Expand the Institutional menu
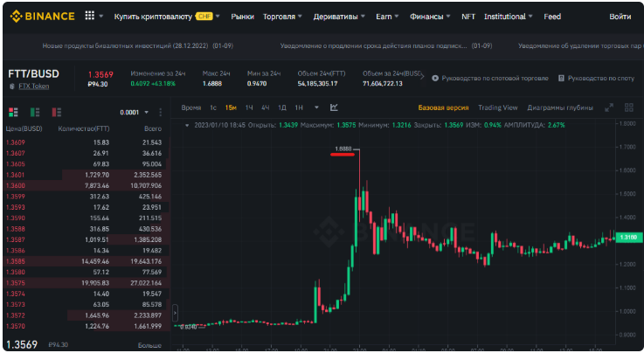 [x=508, y=17]
